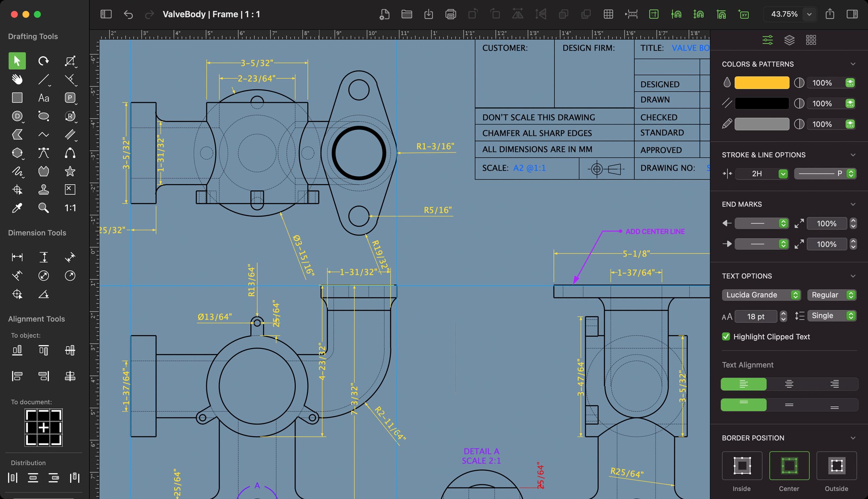The image size is (868, 499).
Task: Open the Print dialog from the toolbar
Action: [451, 14]
